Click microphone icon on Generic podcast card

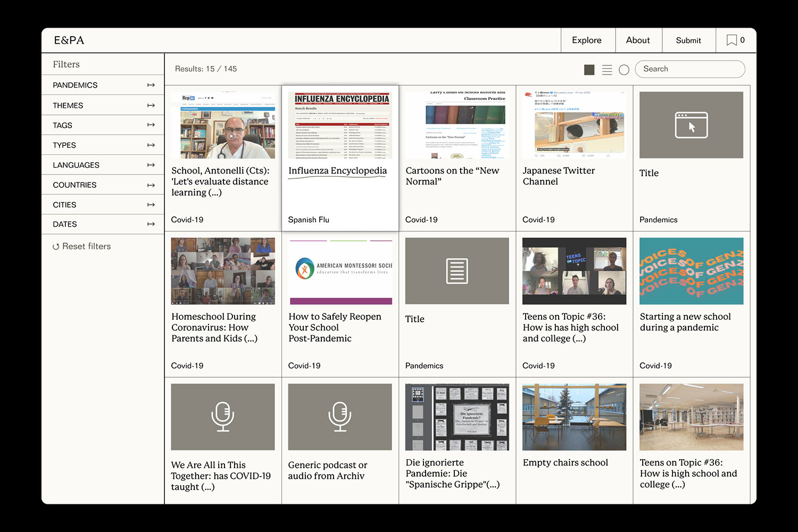(x=339, y=417)
